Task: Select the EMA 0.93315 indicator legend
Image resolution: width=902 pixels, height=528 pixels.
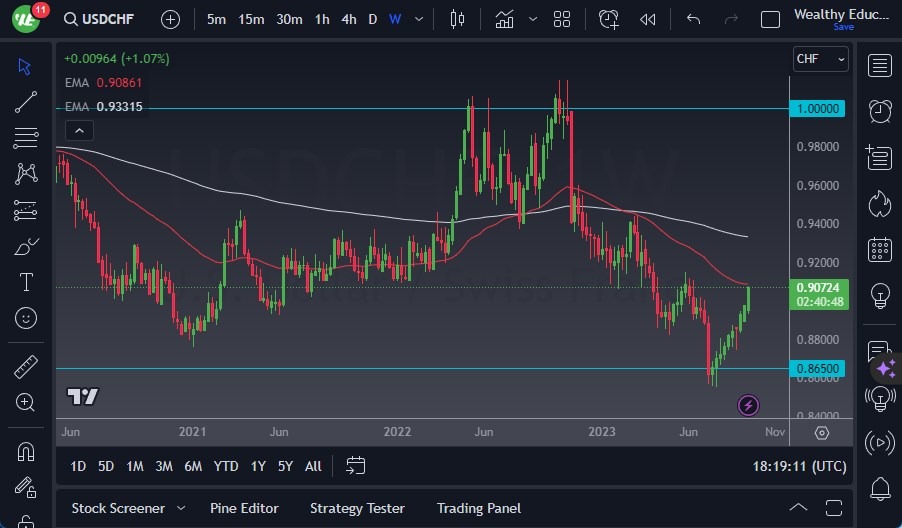Action: (103, 107)
